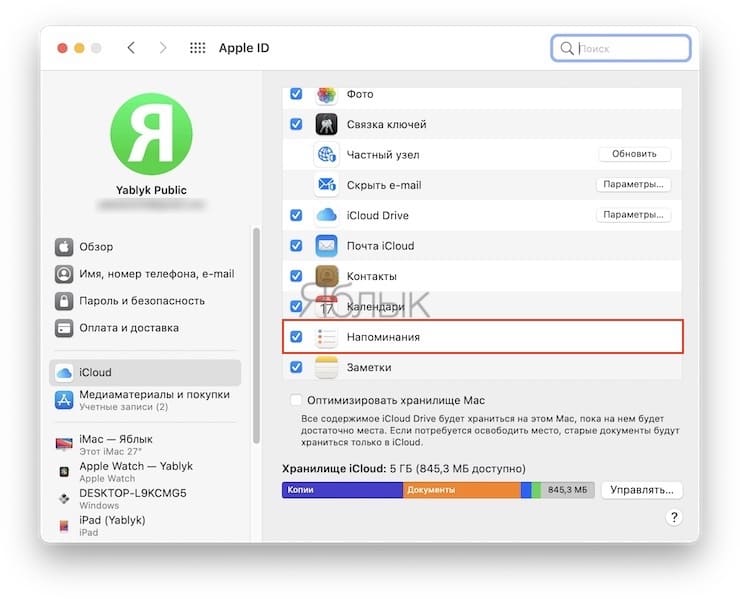Image resolution: width=740 pixels, height=599 pixels.
Task: Open Параметры for Скрыть e-mail
Action: tap(633, 185)
